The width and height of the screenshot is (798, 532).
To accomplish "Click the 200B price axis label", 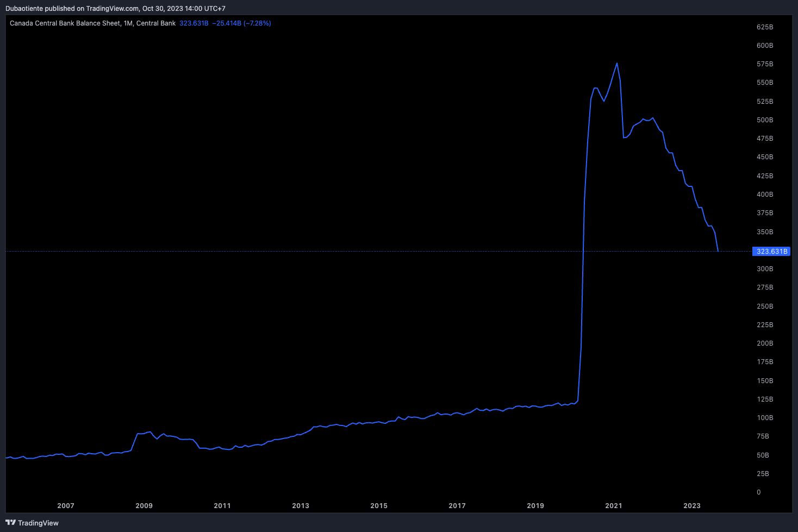I will pyautogui.click(x=765, y=343).
